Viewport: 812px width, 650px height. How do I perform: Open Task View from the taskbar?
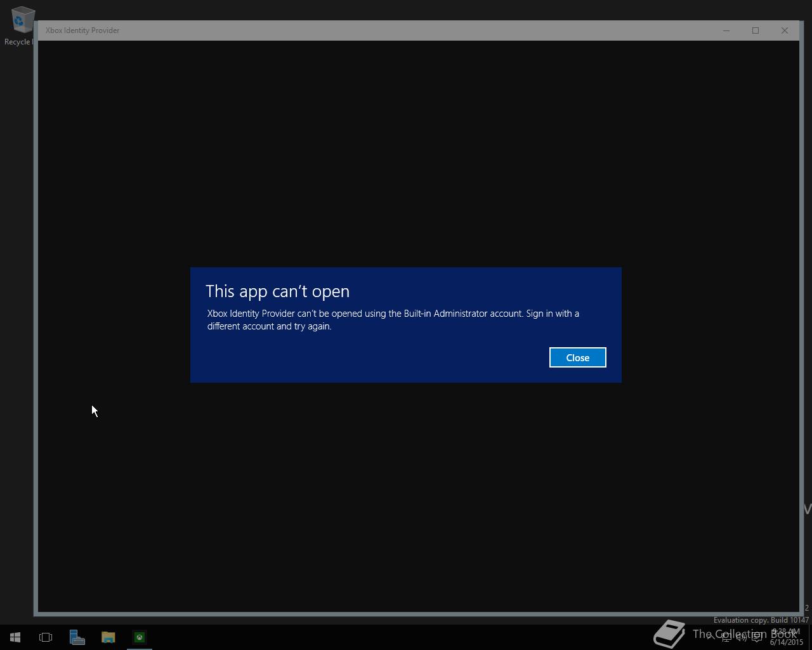(46, 637)
